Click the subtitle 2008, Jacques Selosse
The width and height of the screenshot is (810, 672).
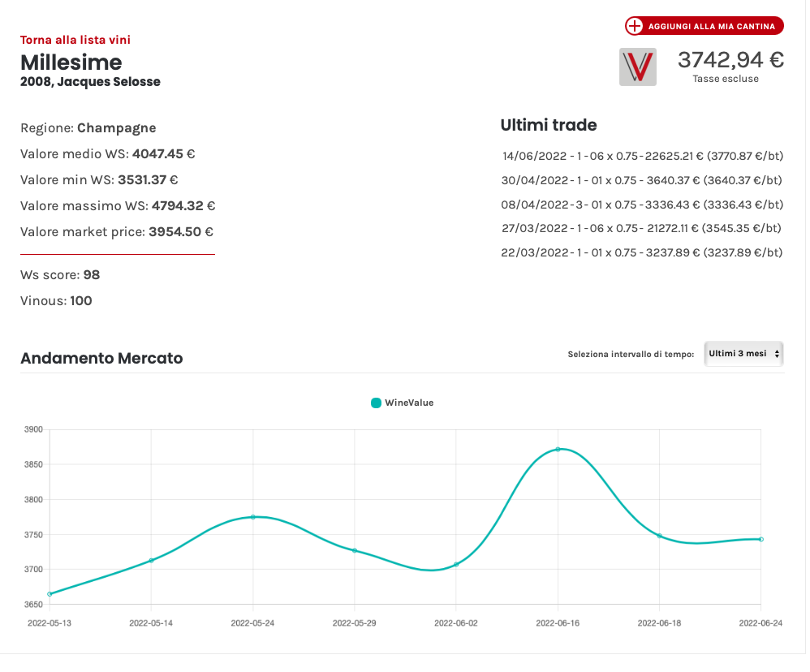[90, 82]
